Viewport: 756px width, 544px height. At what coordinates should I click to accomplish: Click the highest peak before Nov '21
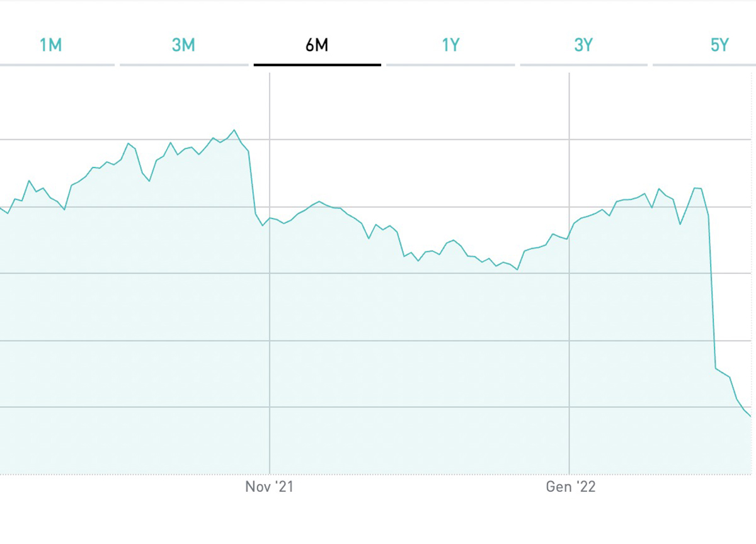pyautogui.click(x=234, y=130)
